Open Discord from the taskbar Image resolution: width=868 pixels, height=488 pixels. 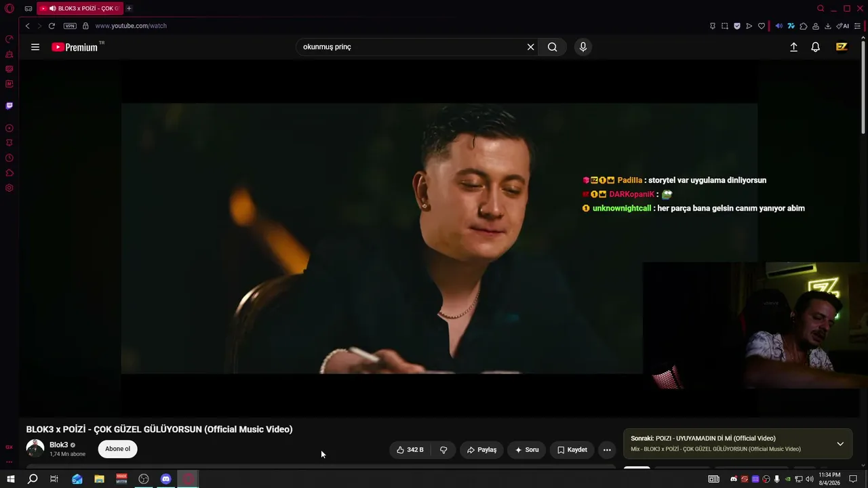(166, 479)
